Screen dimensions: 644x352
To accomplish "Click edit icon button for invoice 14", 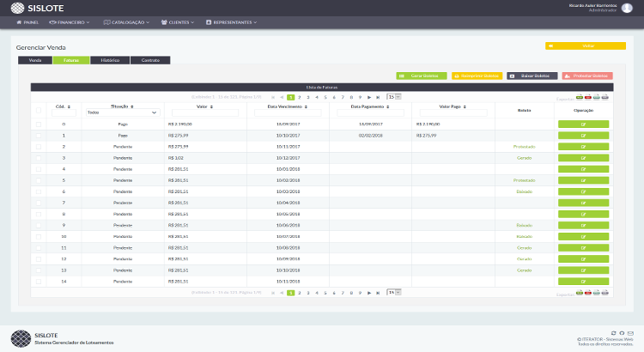I will point(583,282).
